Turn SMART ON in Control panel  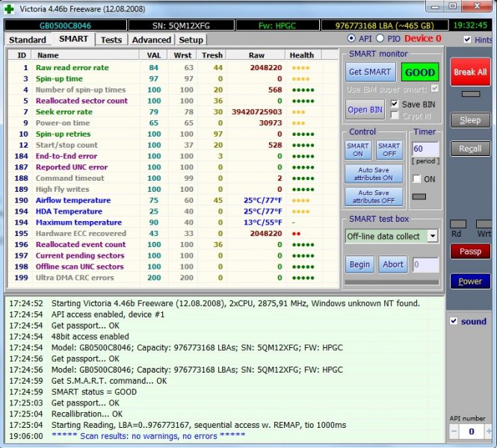coord(358,150)
